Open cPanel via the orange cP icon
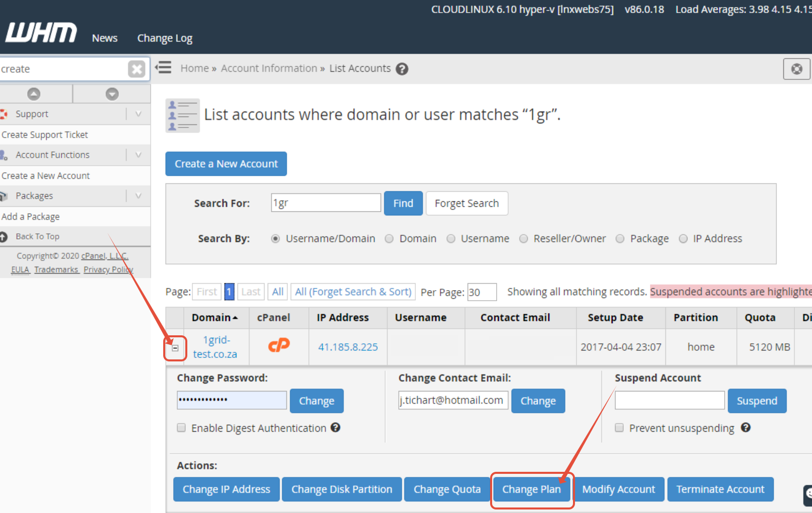 [x=279, y=345]
